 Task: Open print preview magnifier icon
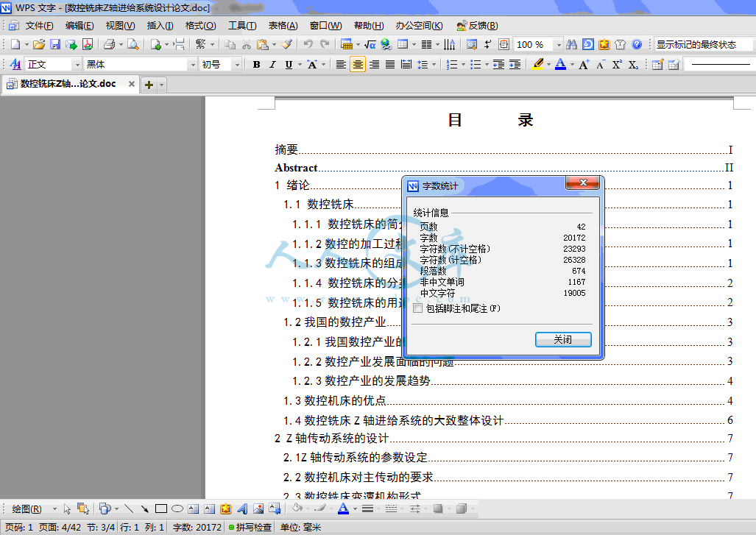point(133,45)
